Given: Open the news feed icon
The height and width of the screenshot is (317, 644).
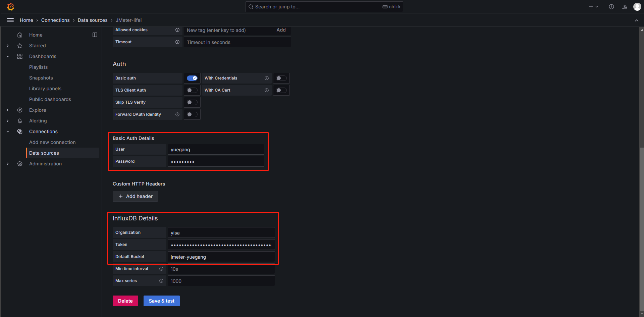Looking at the screenshot, I should point(625,7).
